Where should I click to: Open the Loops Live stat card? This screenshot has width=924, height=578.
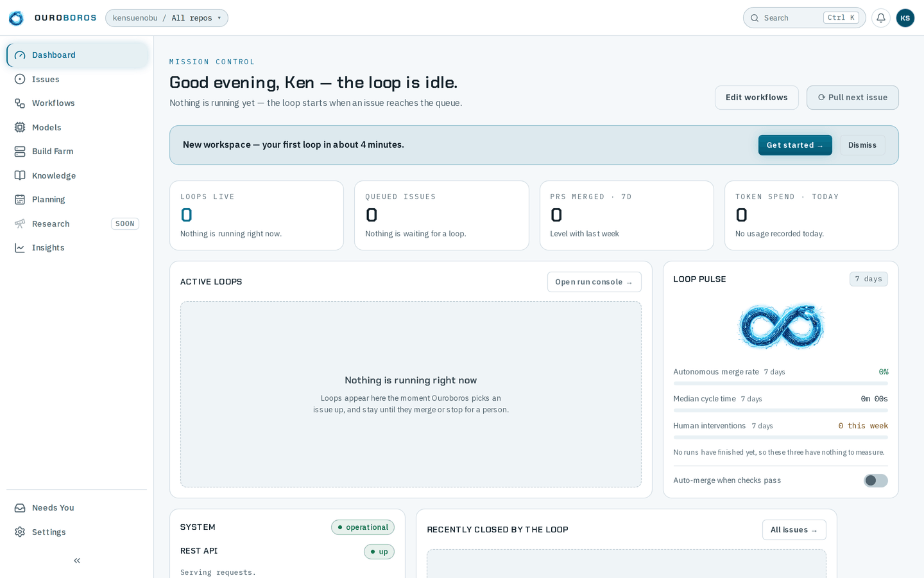click(257, 215)
